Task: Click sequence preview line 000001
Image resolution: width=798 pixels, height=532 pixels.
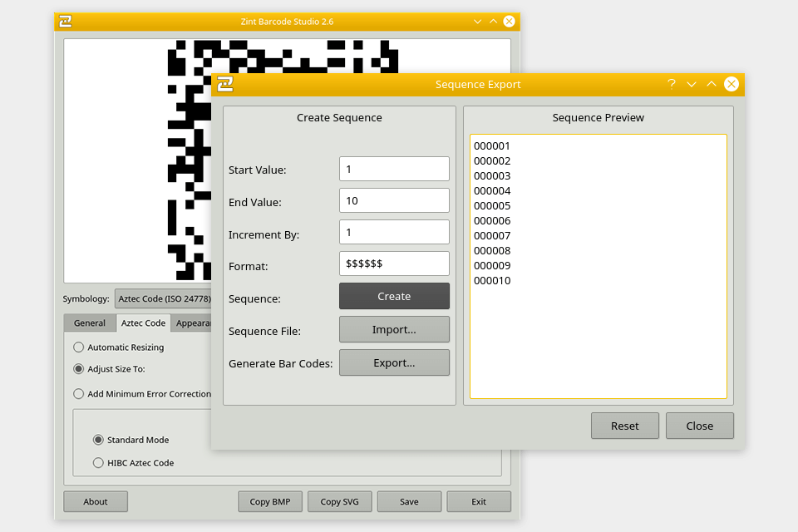Action: coord(491,146)
